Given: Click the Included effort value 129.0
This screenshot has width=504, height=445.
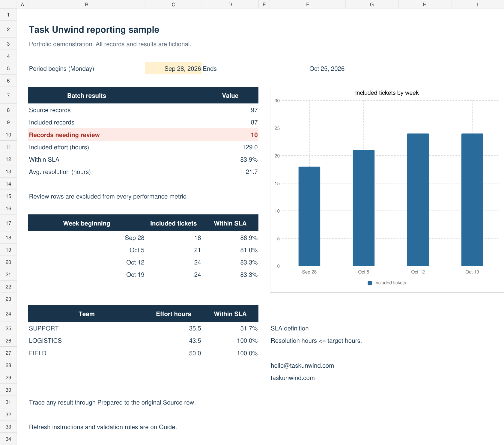Looking at the screenshot, I should point(250,147).
